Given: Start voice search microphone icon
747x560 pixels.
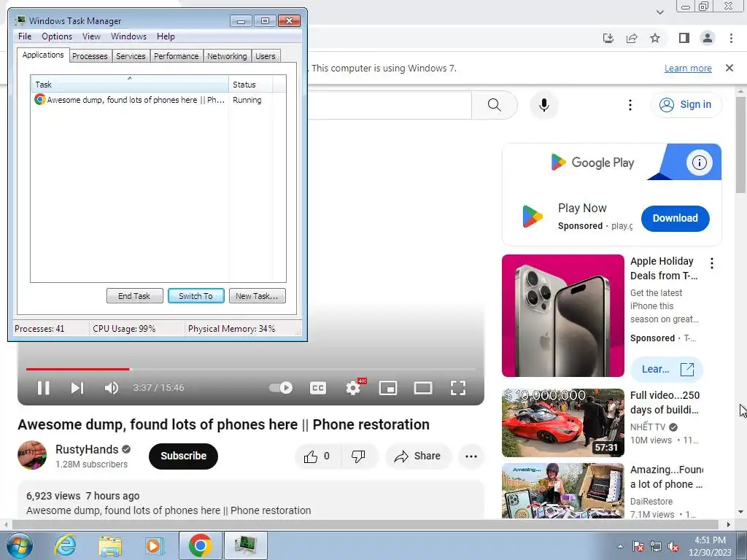Looking at the screenshot, I should (544, 105).
